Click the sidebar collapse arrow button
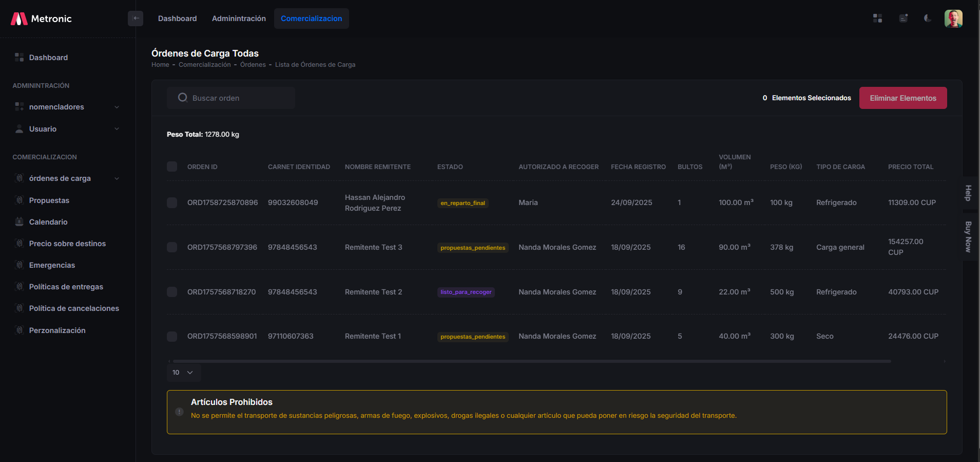The width and height of the screenshot is (980, 462). coord(136,19)
